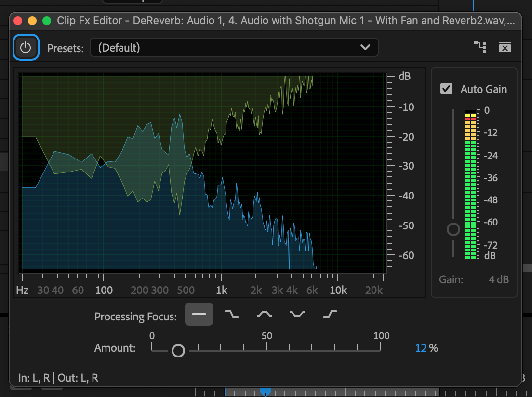Open the Presets dropdown showing (Default)

(x=234, y=48)
